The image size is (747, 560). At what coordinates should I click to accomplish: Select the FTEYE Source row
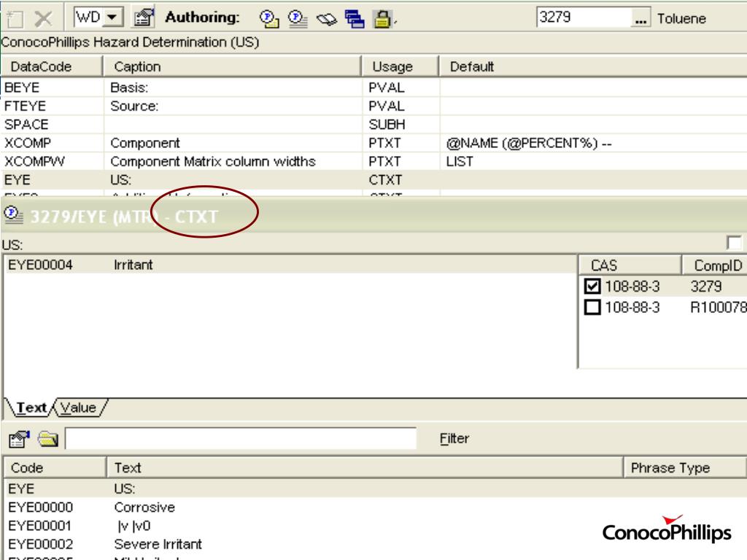(373, 106)
